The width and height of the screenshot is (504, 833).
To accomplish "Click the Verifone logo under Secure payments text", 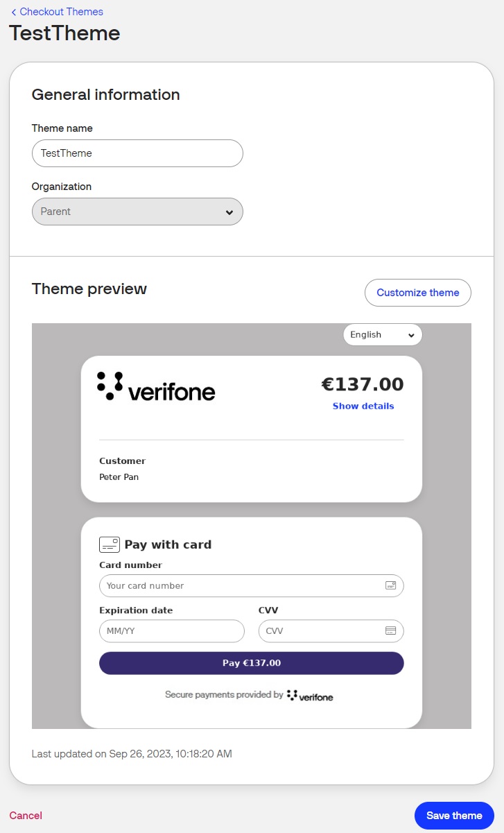I will click(x=310, y=695).
